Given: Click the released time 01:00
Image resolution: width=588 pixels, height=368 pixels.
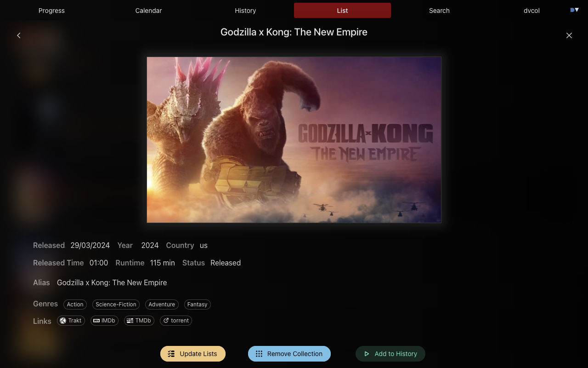Looking at the screenshot, I should [x=99, y=263].
